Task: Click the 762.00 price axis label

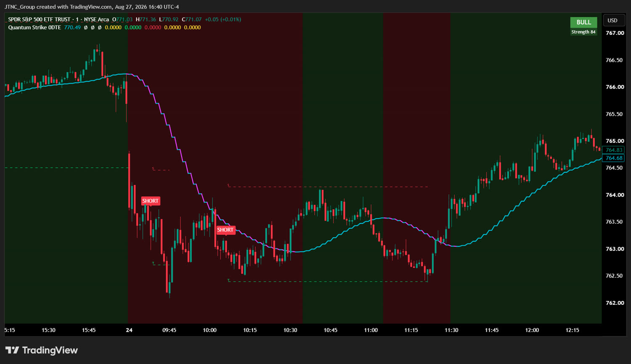Action: (x=615, y=303)
